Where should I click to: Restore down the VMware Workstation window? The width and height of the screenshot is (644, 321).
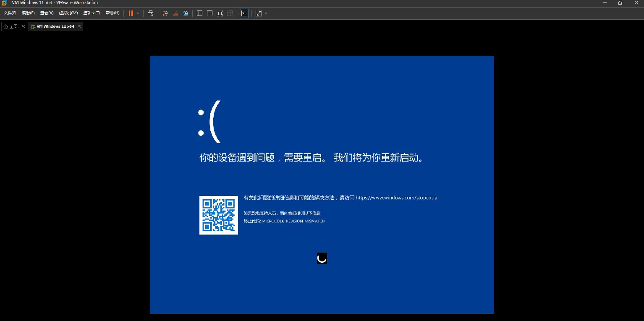pyautogui.click(x=620, y=3)
